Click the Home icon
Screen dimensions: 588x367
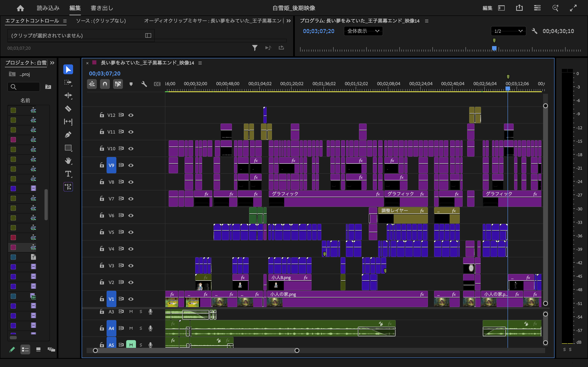[x=20, y=8]
